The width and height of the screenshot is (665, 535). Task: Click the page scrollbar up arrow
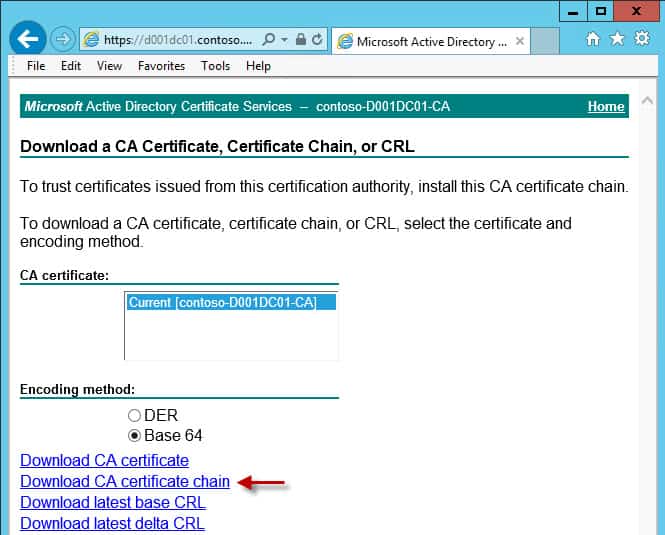[x=647, y=101]
